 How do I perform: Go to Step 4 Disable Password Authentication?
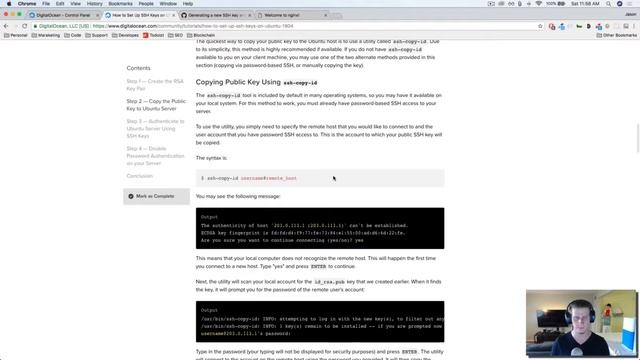tap(155, 156)
